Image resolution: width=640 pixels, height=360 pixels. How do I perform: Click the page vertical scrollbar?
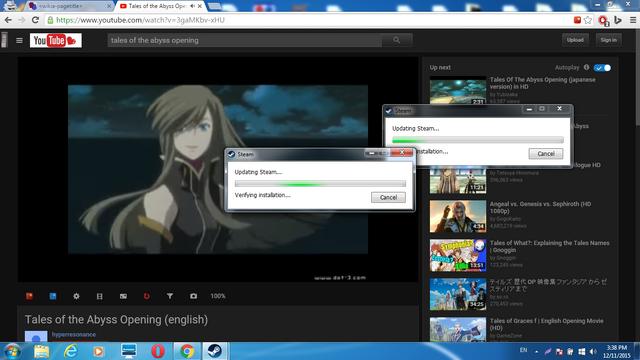(637, 184)
